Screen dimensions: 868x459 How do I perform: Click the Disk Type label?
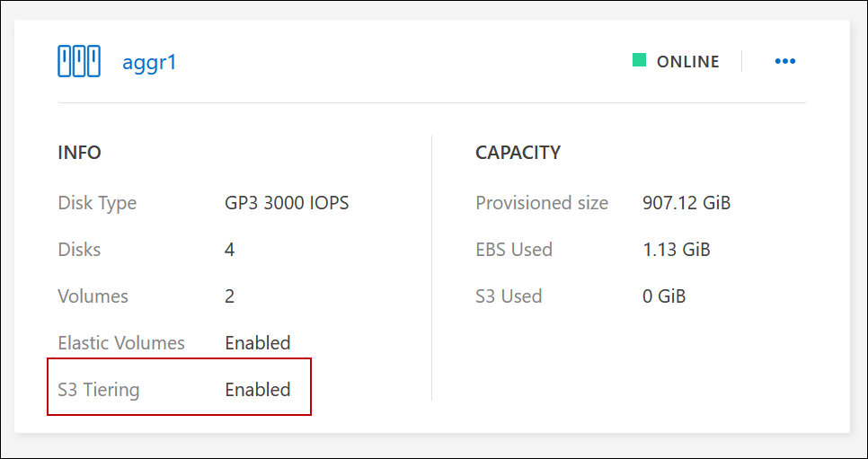tap(97, 203)
